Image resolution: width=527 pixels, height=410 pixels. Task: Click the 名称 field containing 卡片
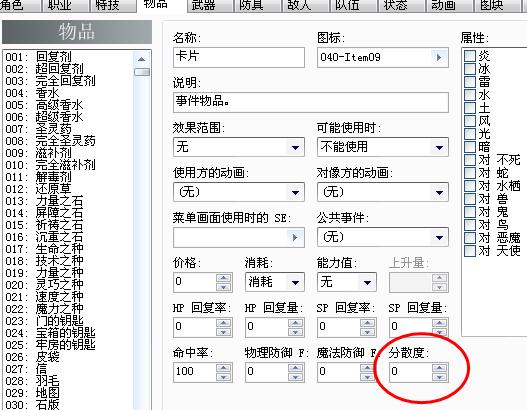coord(239,57)
